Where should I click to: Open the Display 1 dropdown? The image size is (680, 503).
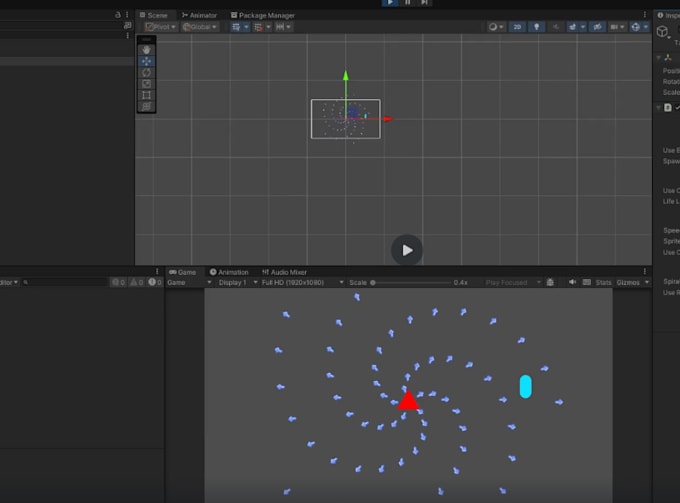point(238,282)
